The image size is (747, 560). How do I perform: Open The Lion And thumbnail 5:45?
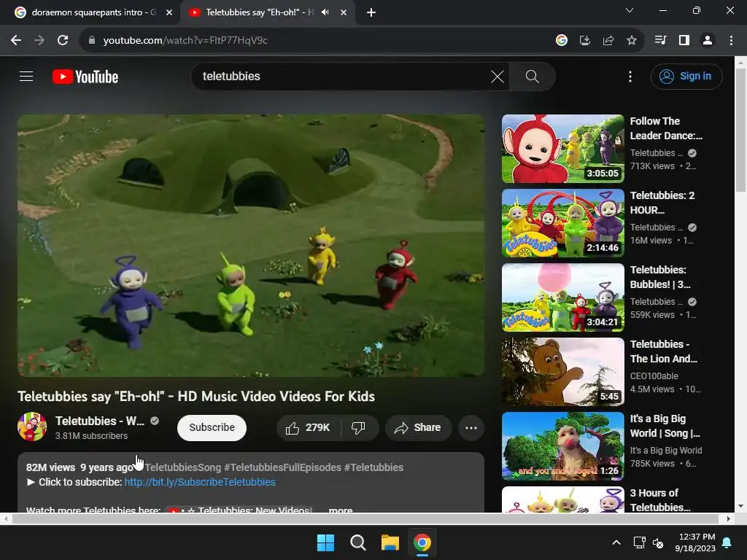(562, 371)
